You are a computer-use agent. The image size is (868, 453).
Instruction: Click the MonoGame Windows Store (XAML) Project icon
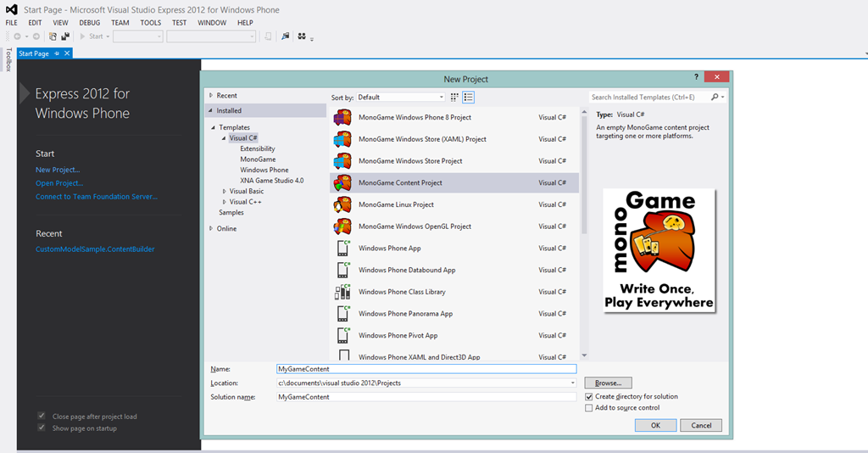pyautogui.click(x=342, y=139)
